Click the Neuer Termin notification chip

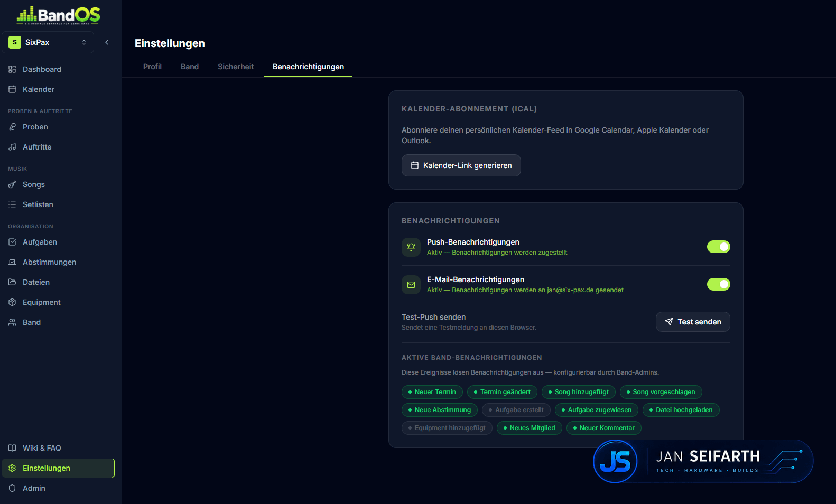[432, 392]
